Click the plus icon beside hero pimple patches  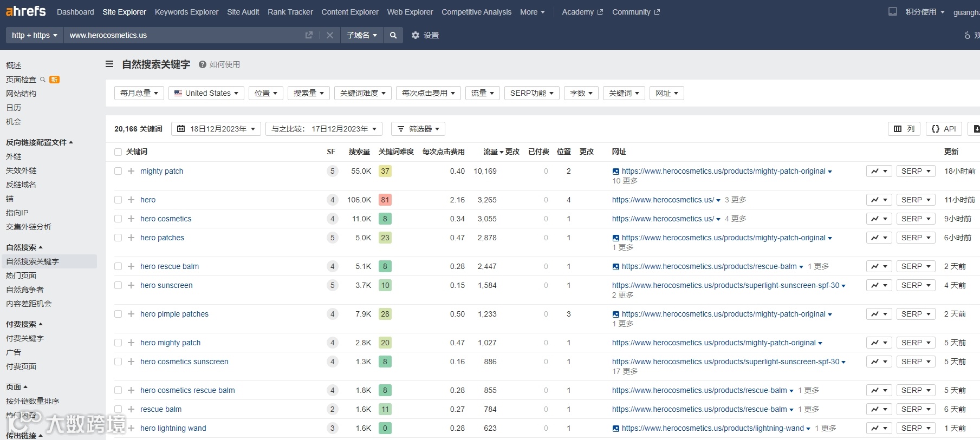point(131,314)
